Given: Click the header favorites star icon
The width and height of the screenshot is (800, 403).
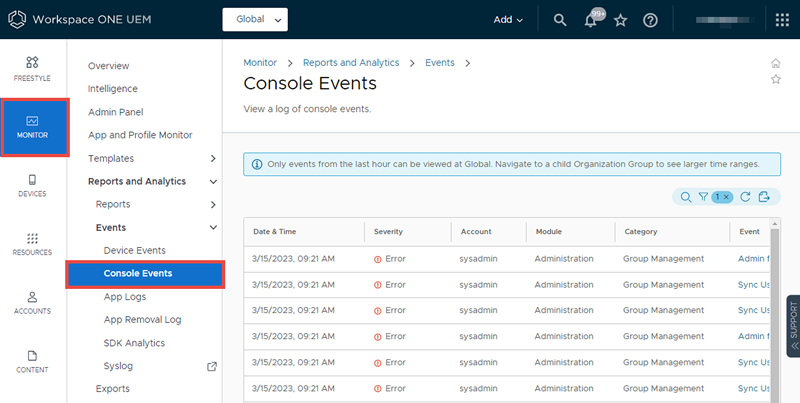Looking at the screenshot, I should click(620, 20).
